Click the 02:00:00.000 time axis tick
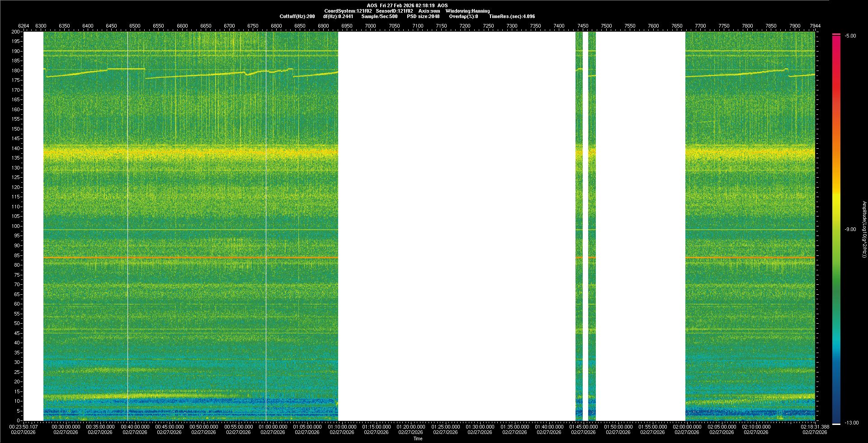868x443 pixels. coord(687,426)
